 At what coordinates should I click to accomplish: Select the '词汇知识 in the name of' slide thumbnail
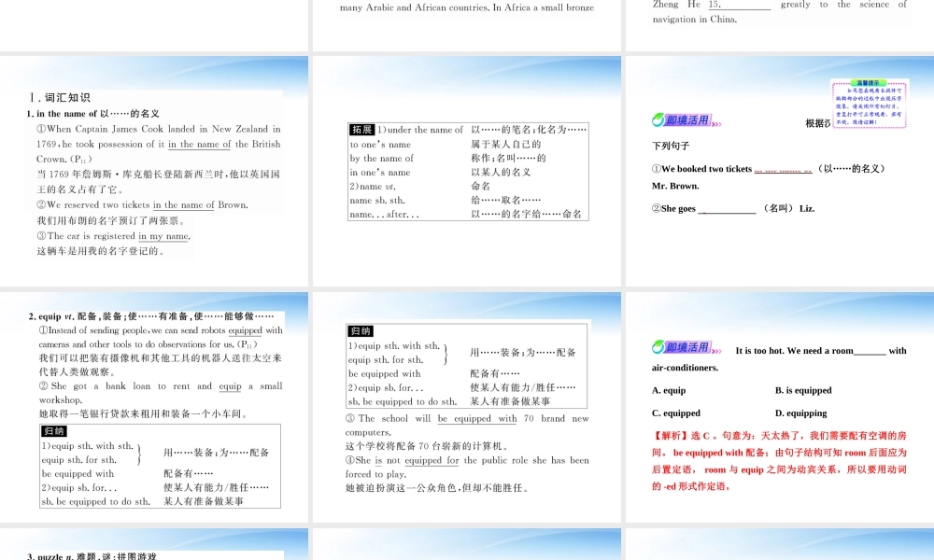tap(154, 172)
